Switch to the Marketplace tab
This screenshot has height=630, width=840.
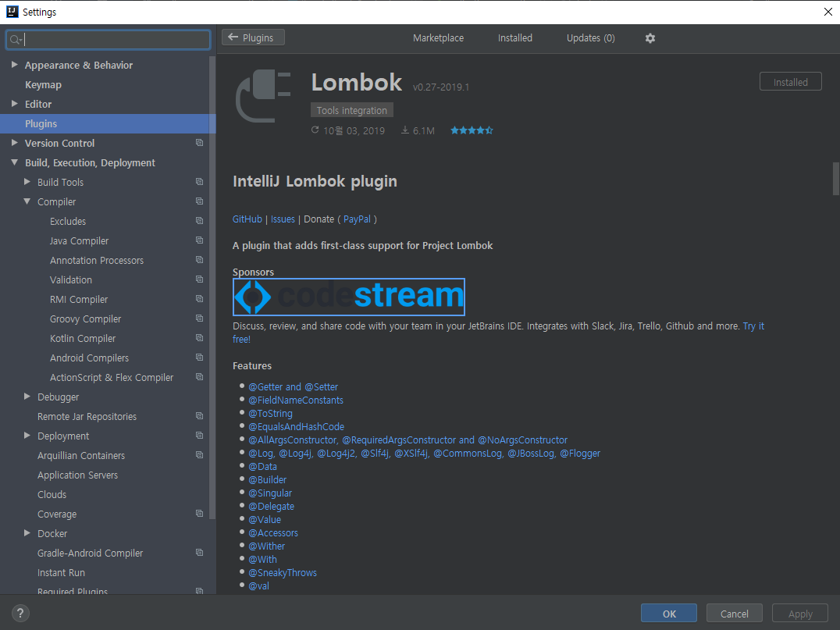point(438,38)
